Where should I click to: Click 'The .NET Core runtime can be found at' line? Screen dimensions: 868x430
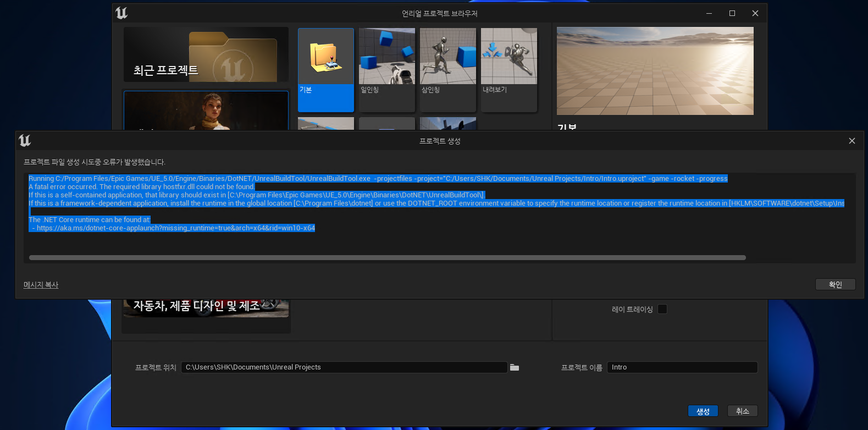(x=90, y=220)
